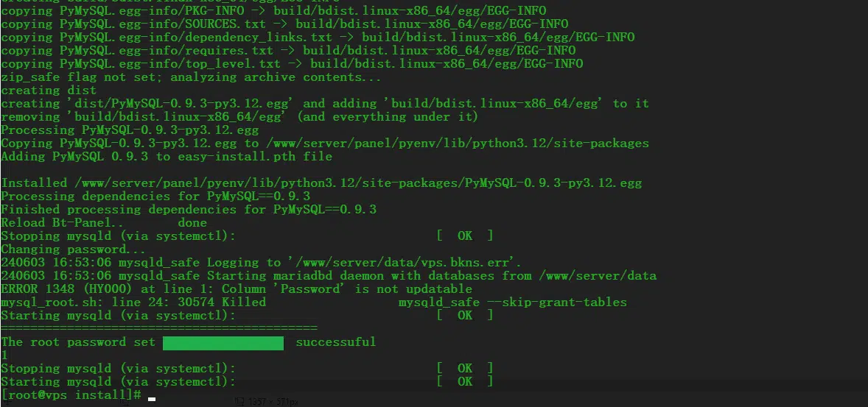Click the PKG-INFO copying line
Viewport: 868px width, 407px height.
273,11
